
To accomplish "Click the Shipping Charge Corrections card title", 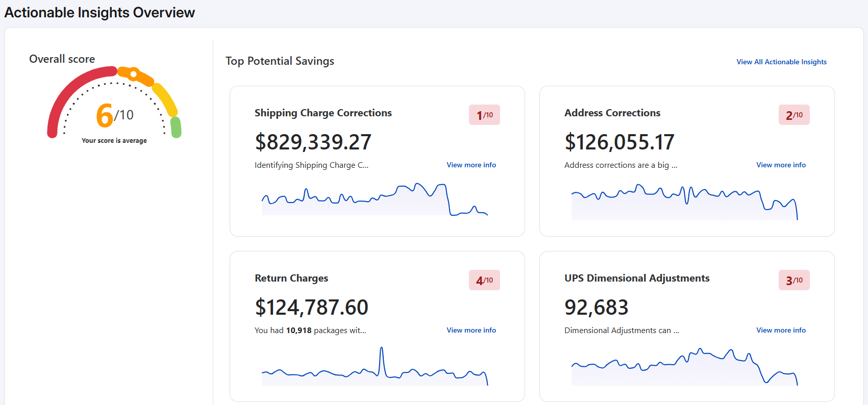I will (x=323, y=113).
